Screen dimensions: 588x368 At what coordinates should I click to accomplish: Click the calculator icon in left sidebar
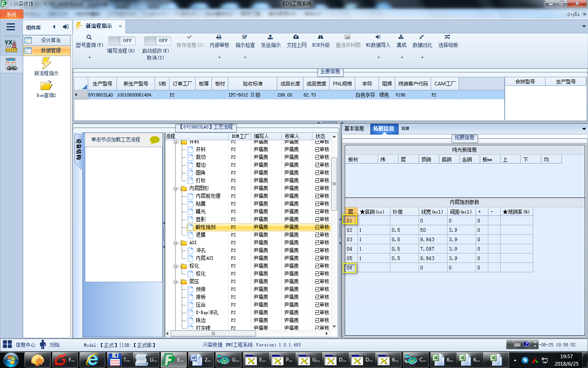point(11,64)
